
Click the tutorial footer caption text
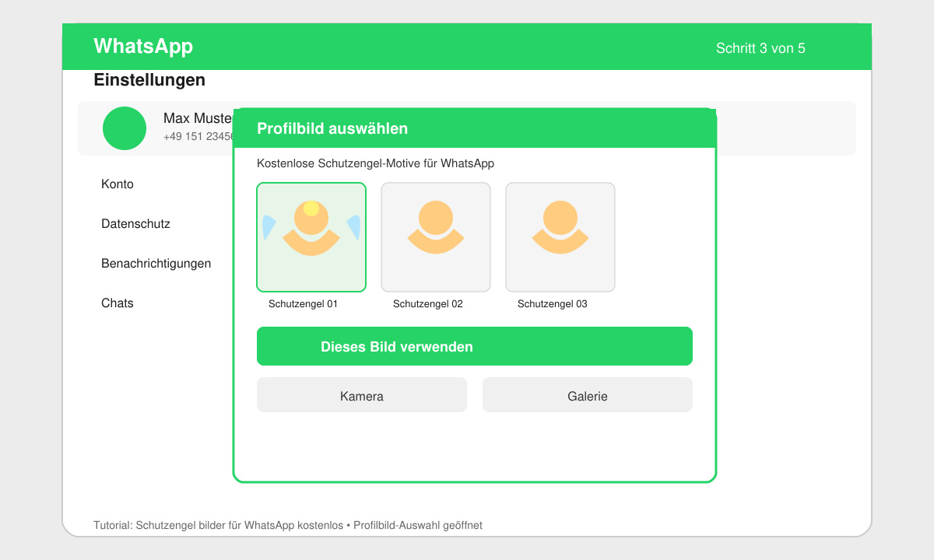coord(288,526)
